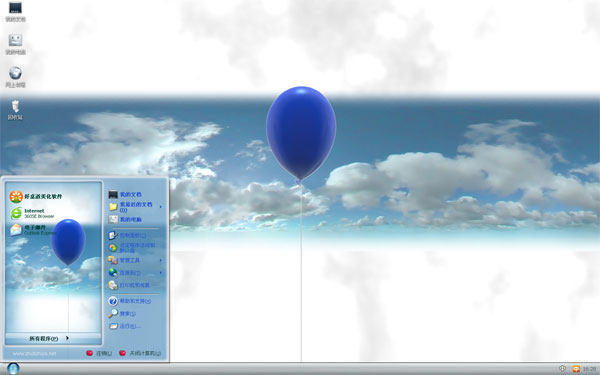Expand the Connect To submenu arrow

[x=161, y=273]
